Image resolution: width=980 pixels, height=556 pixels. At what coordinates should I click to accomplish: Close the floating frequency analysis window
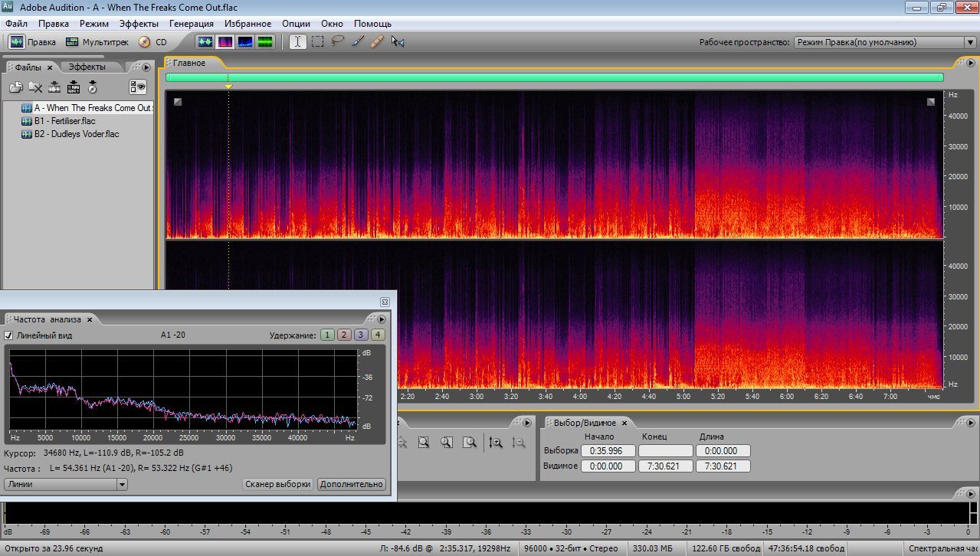coord(385,302)
